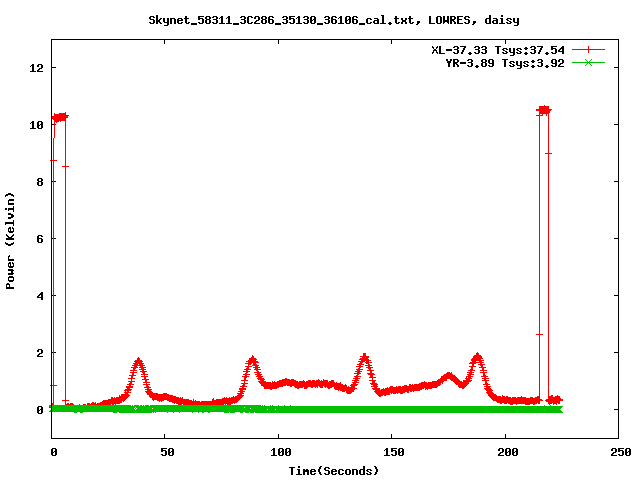Viewport: 640px width, 480px height.
Task: Click the x-axis tick label 250
Action: point(621,452)
